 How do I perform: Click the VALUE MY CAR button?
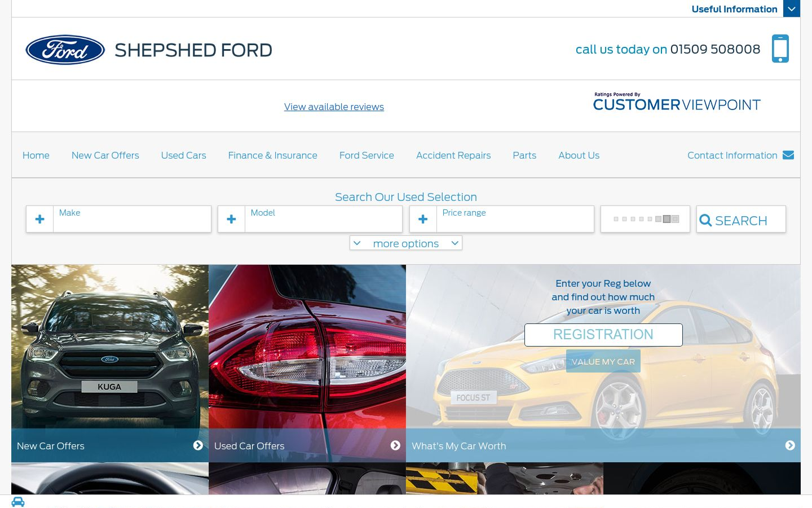pos(603,361)
